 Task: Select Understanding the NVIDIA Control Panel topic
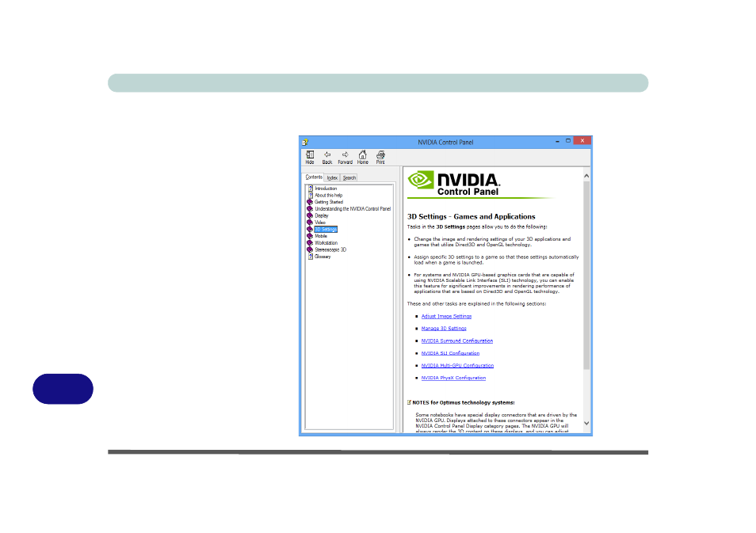click(353, 208)
